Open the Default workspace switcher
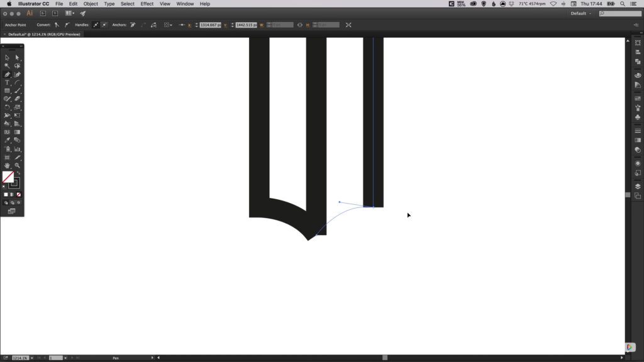This screenshot has width=644, height=362. pyautogui.click(x=580, y=14)
